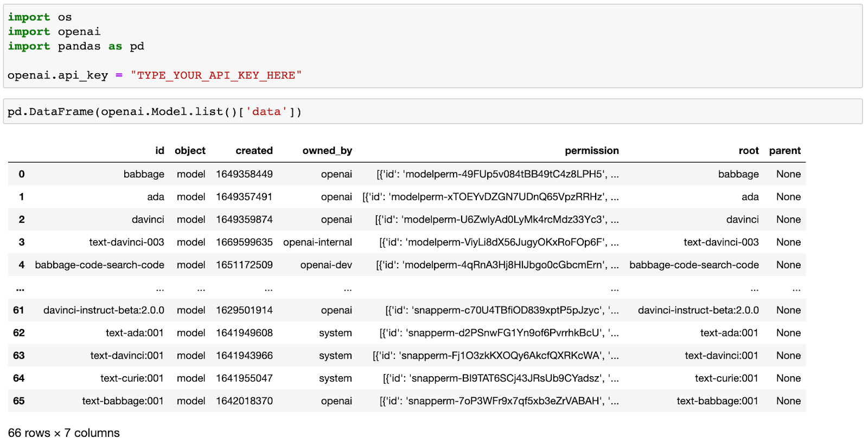
Task: Click the "TYPE_YOUR_API_KEY_HERE" string
Action: point(216,75)
